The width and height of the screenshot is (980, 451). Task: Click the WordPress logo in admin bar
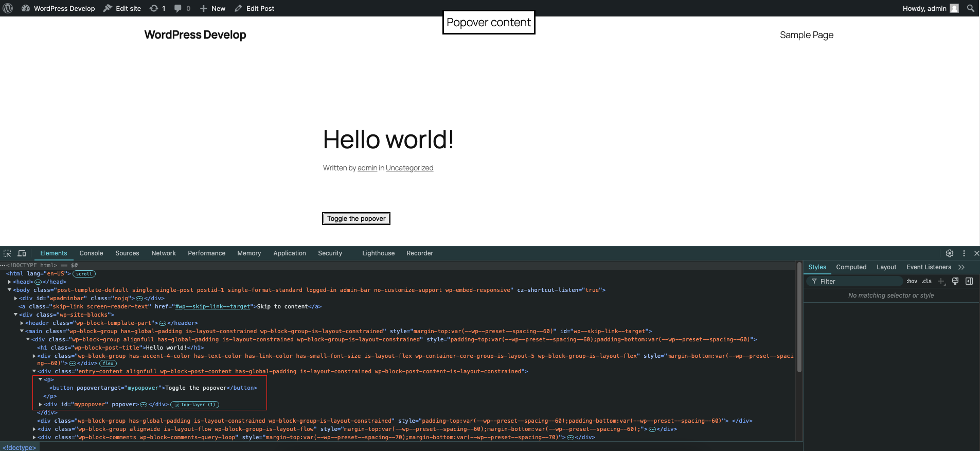8,8
